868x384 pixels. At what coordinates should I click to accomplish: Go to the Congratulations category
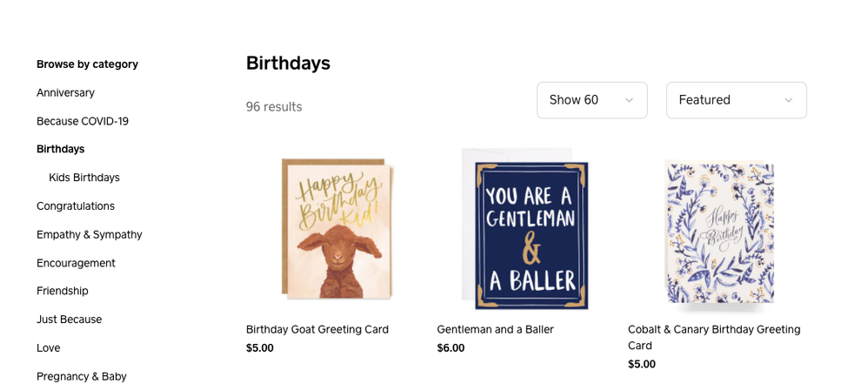click(x=76, y=206)
